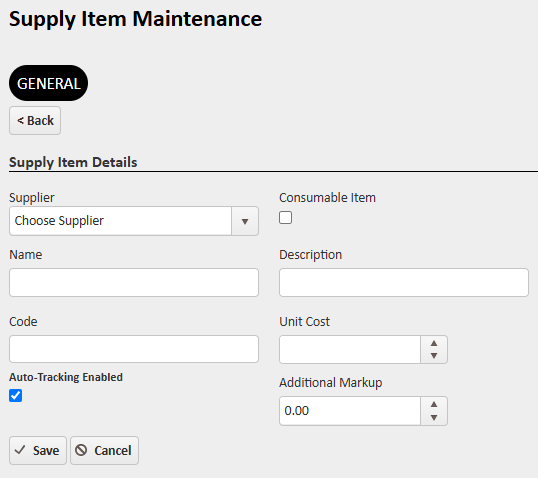Click the Unit Cost label
The image size is (538, 478).
(x=304, y=322)
